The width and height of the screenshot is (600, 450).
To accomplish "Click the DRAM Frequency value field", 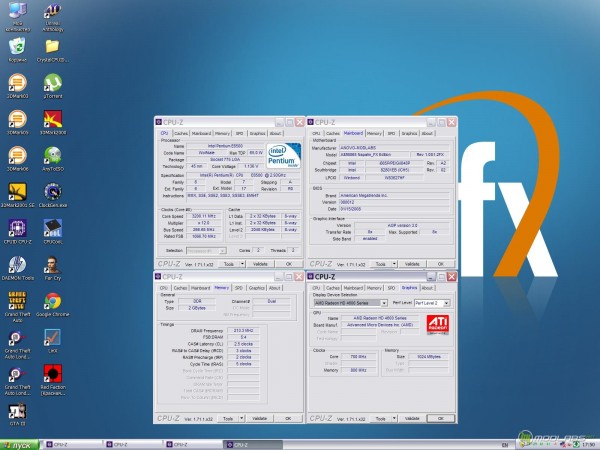I will (243, 330).
